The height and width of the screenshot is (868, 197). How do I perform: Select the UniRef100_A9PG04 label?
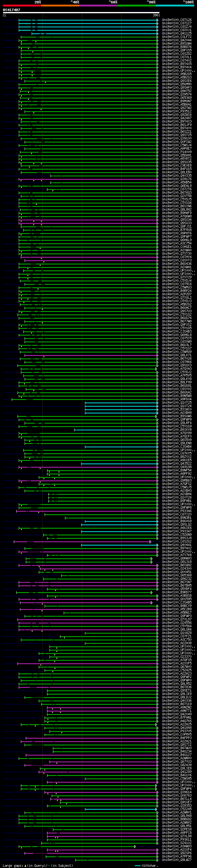[x=176, y=399]
